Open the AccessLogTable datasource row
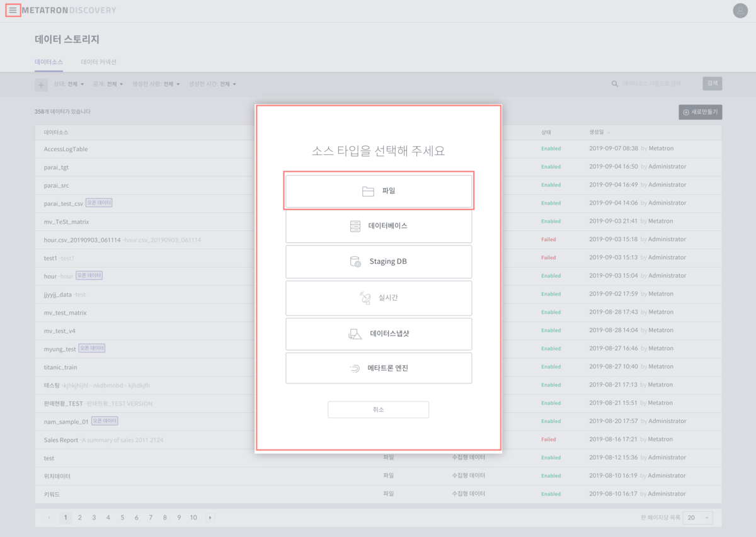Screen dimensions: 756x537 click(378, 149)
